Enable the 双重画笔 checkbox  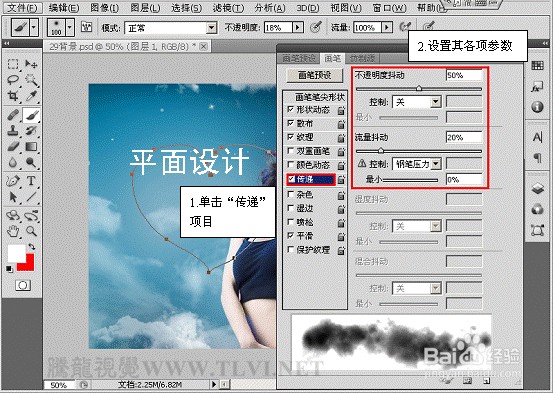[291, 151]
